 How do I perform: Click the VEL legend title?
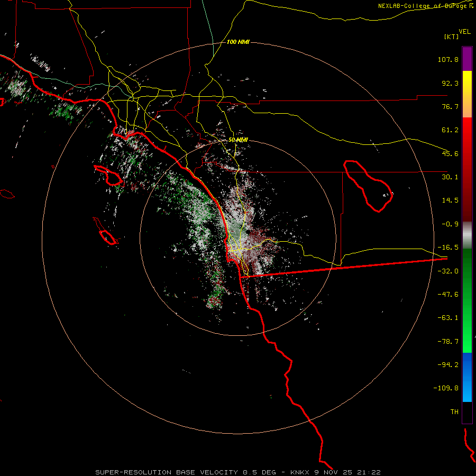464,32
